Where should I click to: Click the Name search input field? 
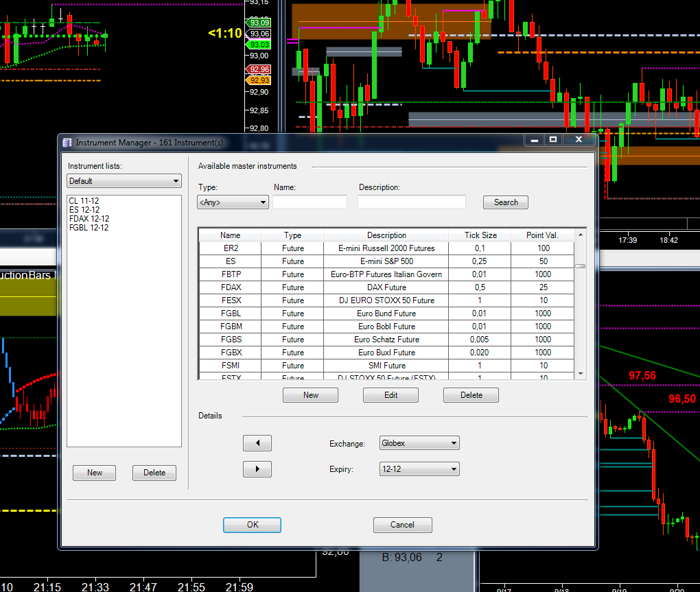310,202
